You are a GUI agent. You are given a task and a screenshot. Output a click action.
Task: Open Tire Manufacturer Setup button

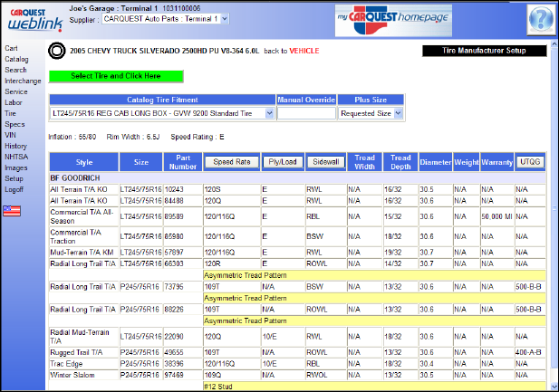coord(484,51)
